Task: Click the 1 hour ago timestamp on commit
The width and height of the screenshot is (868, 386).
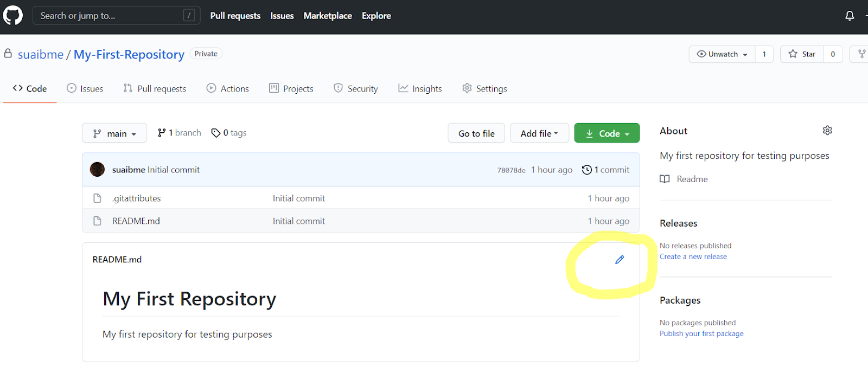Action: click(552, 170)
